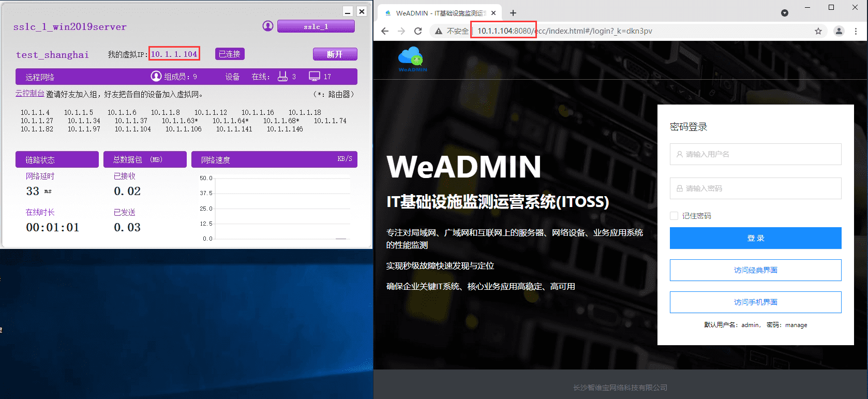Disconnect using the 断开 button
This screenshot has height=399, width=868.
tap(335, 54)
